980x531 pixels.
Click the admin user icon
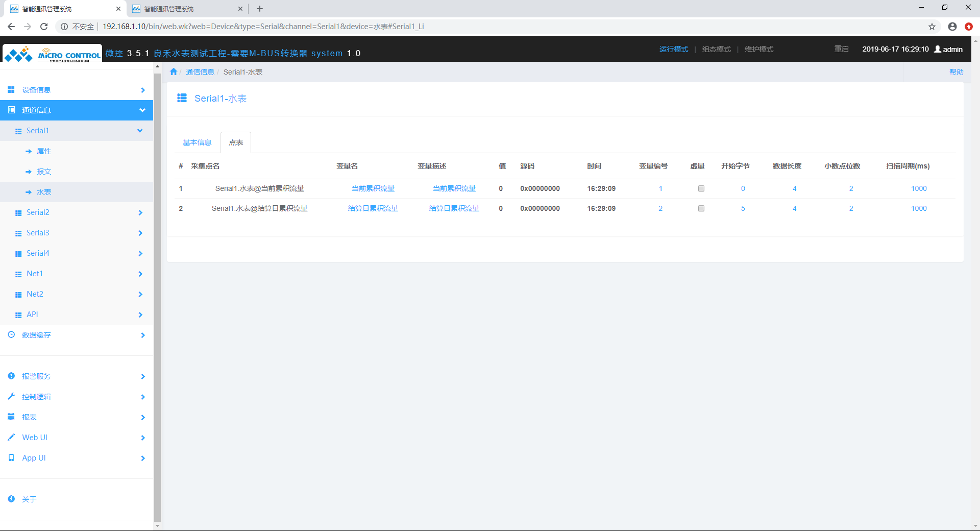pos(938,49)
